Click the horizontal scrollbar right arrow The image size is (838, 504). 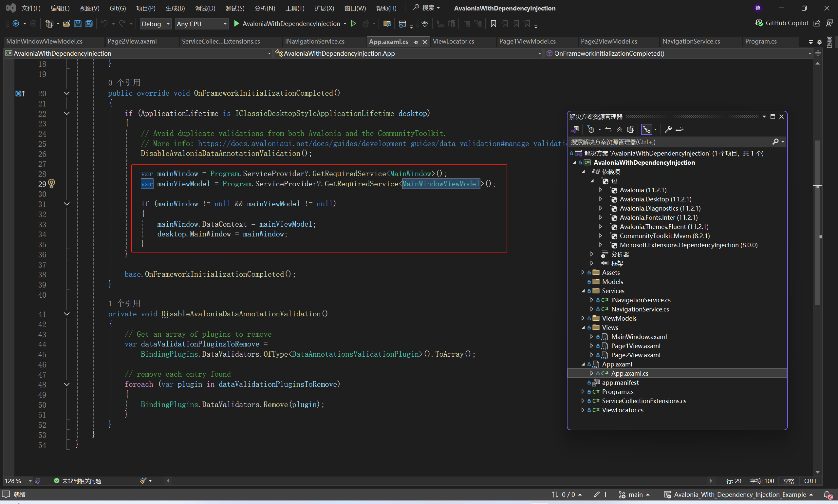[x=711, y=480]
